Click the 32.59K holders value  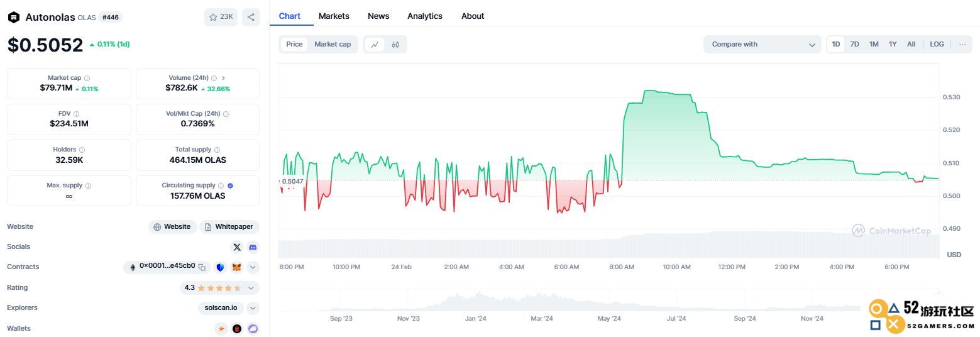(69, 160)
